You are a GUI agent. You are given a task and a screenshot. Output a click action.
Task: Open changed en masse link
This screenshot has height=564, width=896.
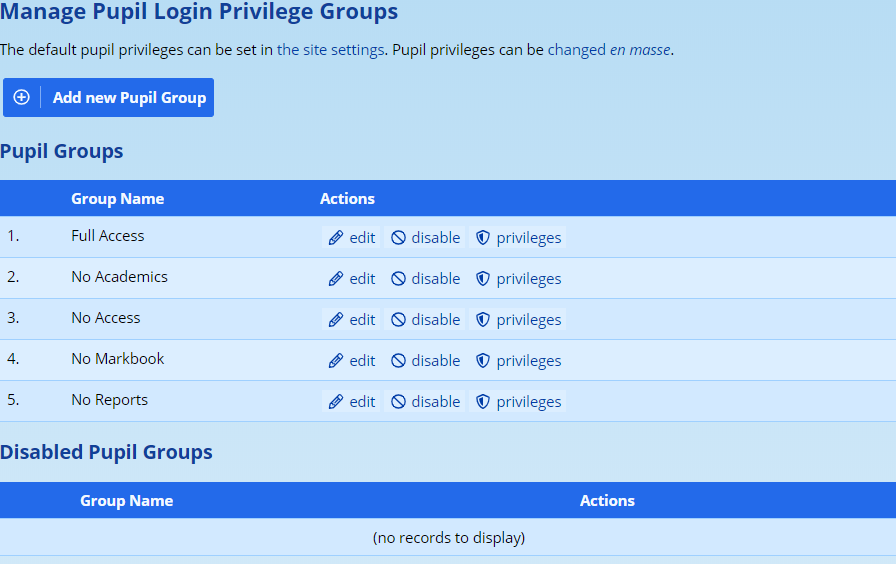point(609,50)
